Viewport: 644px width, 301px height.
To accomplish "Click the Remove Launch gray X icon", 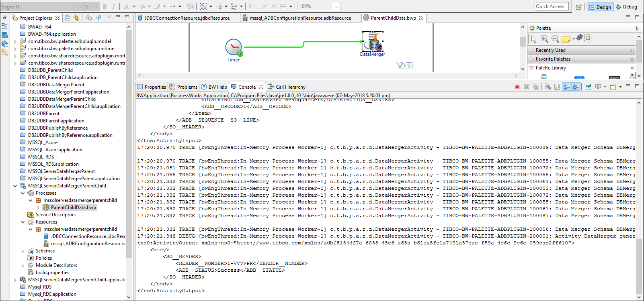I will [x=526, y=87].
